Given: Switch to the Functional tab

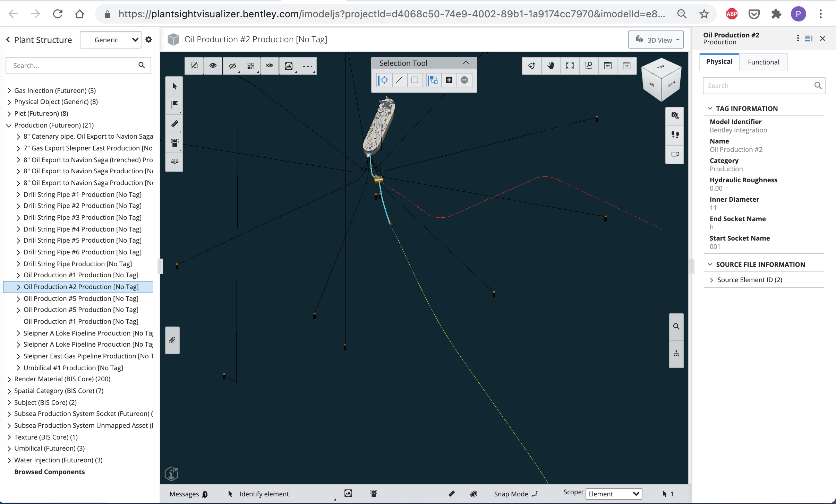Looking at the screenshot, I should [x=763, y=61].
